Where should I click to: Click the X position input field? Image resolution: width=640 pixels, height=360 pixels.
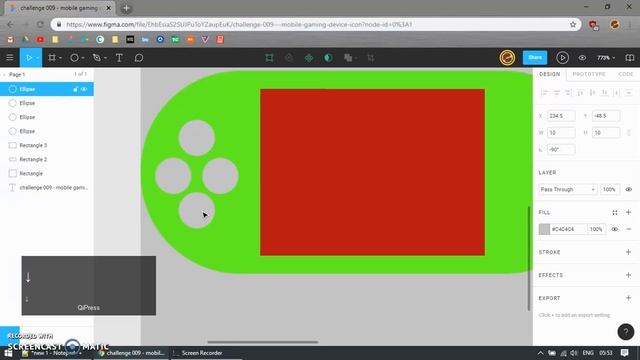point(561,116)
